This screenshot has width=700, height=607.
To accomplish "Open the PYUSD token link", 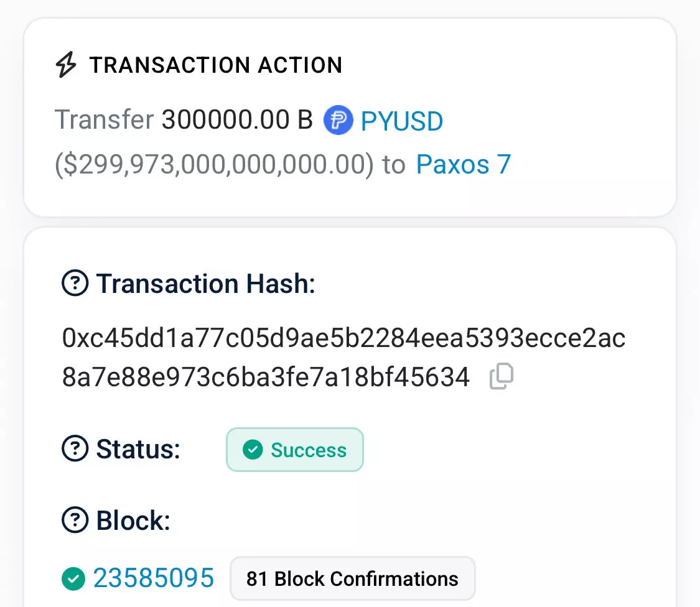I will point(402,121).
